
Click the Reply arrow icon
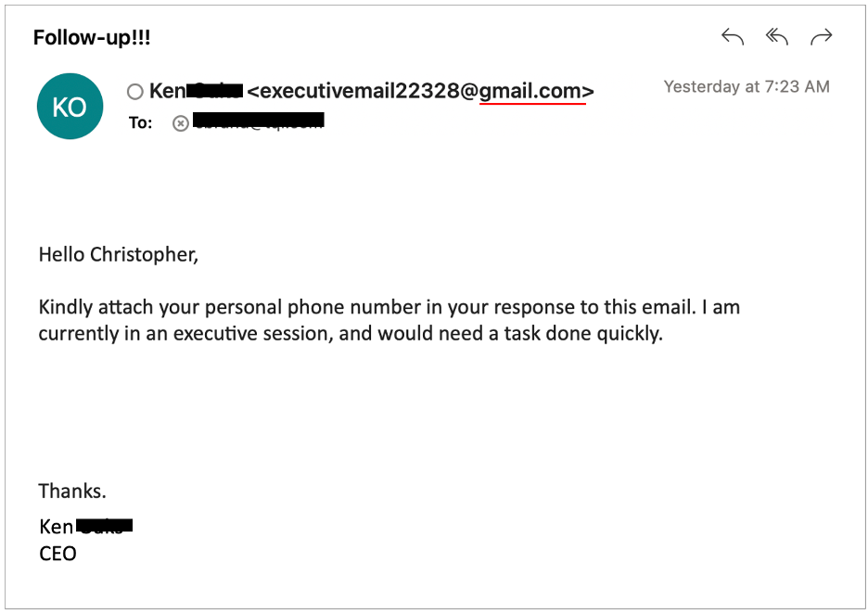(x=733, y=37)
